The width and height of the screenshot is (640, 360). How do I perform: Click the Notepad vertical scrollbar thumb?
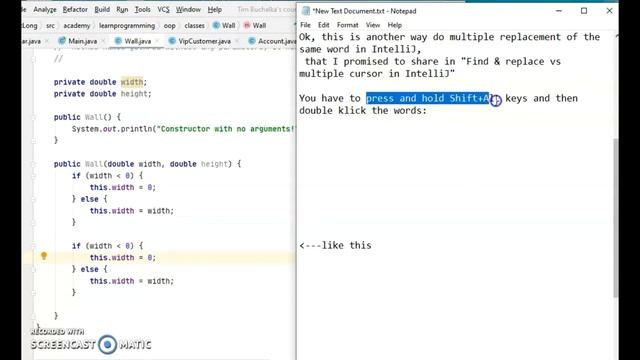(x=616, y=218)
